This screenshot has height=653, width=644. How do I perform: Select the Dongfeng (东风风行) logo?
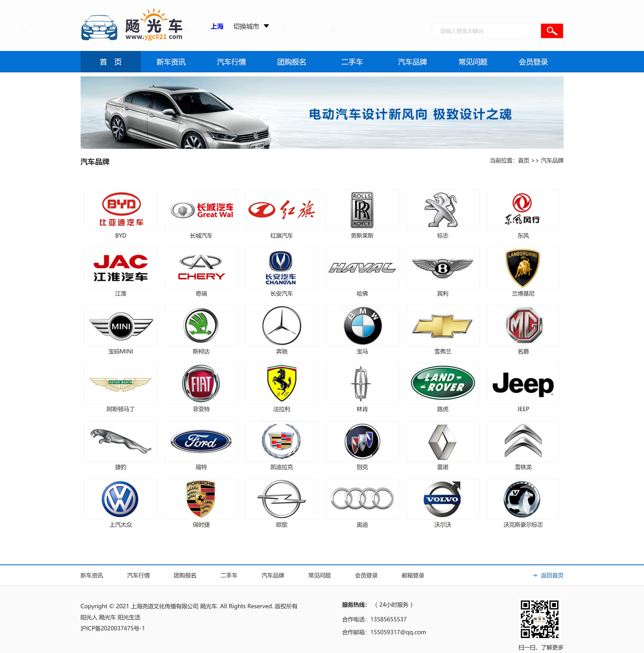coord(523,210)
